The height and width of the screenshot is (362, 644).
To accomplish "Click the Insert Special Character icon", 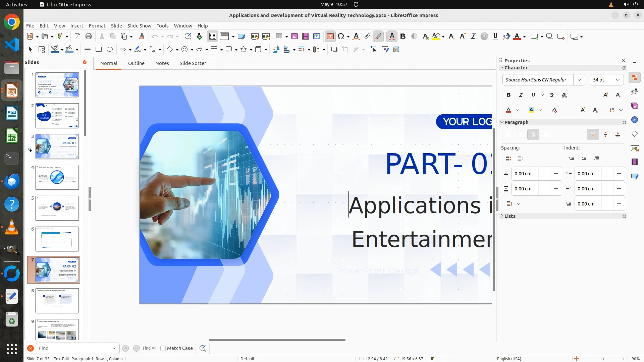I will pyautogui.click(x=341, y=37).
